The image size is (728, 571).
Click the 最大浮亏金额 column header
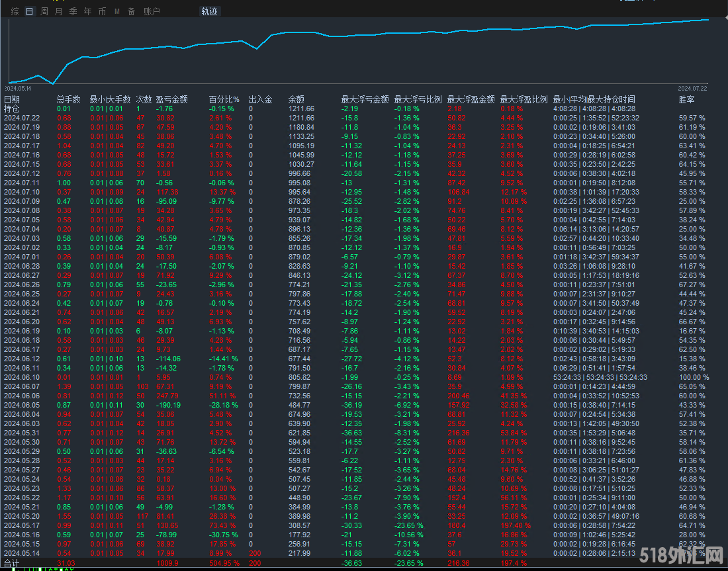[x=365, y=99]
